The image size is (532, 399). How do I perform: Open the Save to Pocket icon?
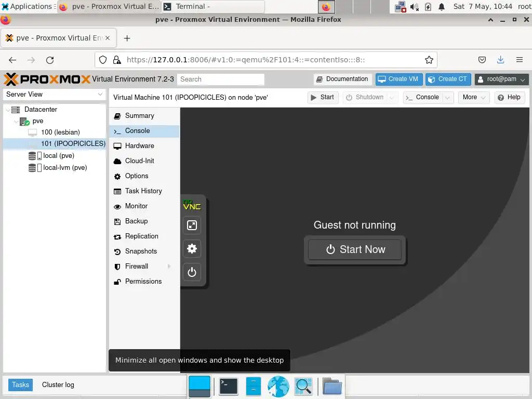482,60
